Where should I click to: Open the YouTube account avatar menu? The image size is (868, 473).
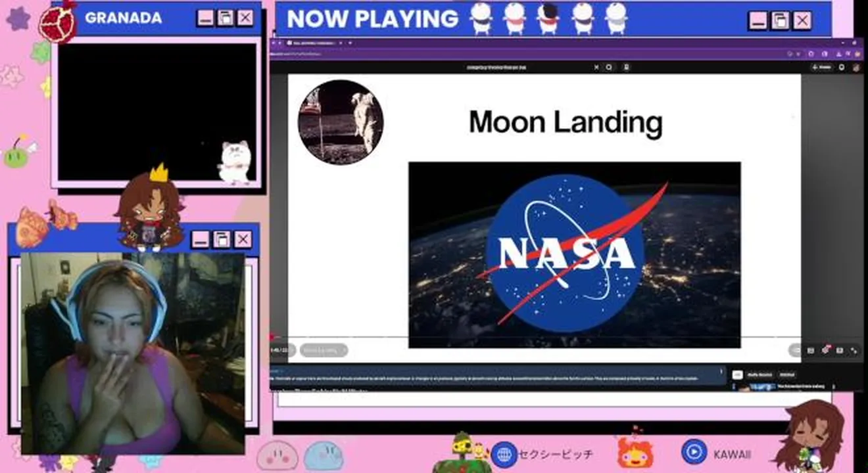tap(857, 67)
